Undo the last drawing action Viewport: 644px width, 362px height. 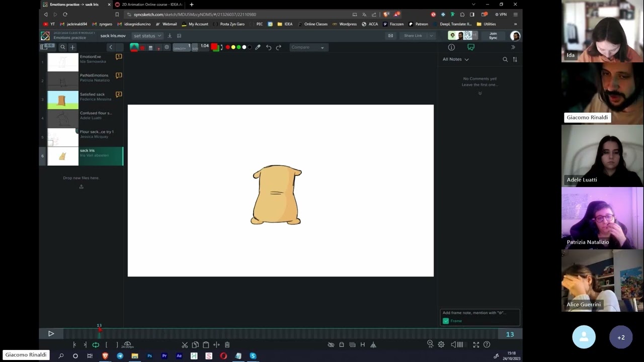coord(269,47)
